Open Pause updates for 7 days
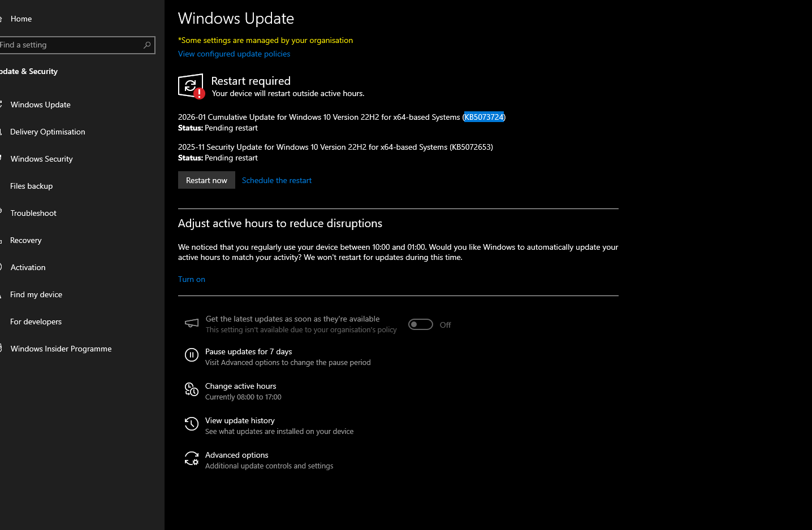812x530 pixels. [x=249, y=351]
